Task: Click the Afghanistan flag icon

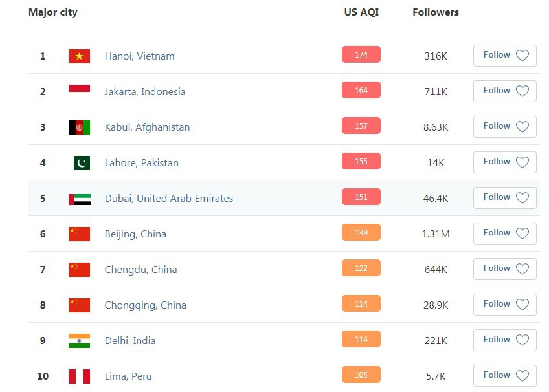Action: (x=79, y=127)
